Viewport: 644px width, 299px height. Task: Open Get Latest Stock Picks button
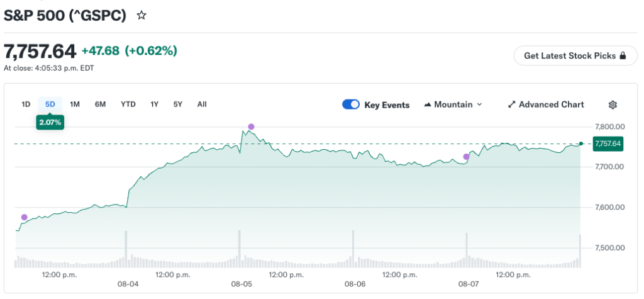(575, 55)
